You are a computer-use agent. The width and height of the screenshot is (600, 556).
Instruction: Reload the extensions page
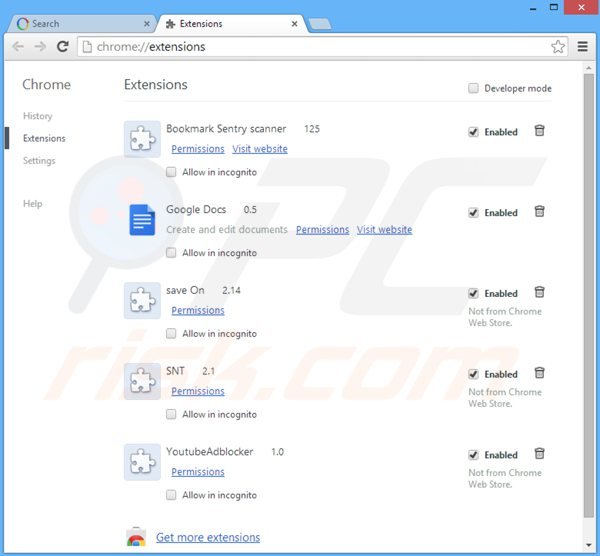62,47
